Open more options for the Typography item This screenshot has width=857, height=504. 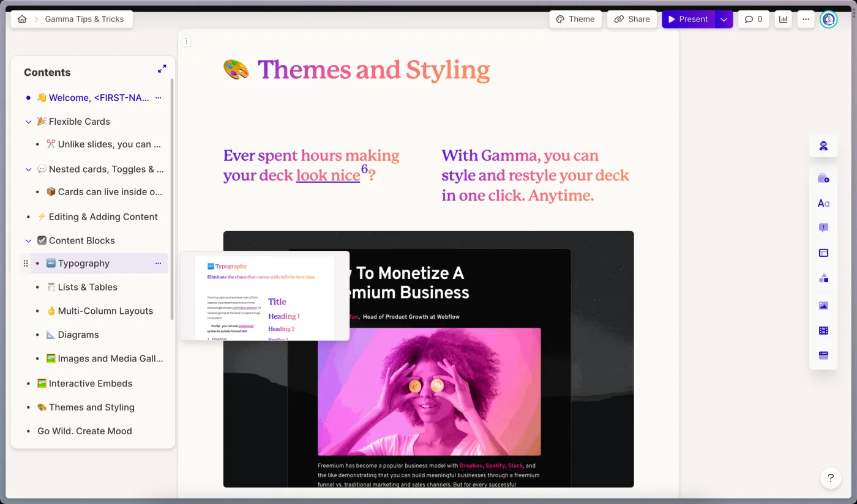point(158,264)
